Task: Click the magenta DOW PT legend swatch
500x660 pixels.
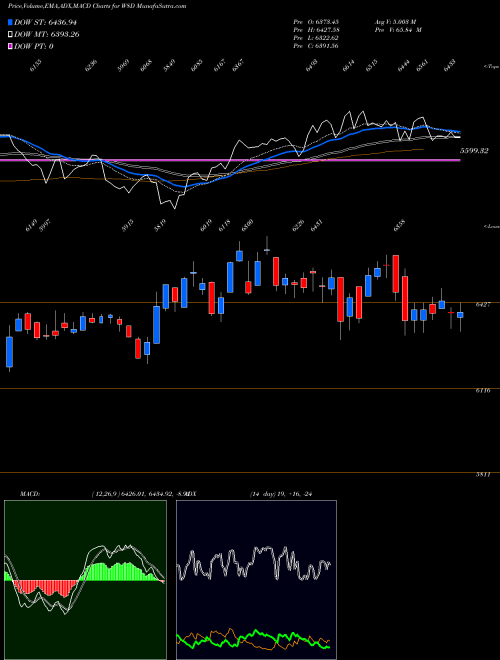Action: pos(10,46)
